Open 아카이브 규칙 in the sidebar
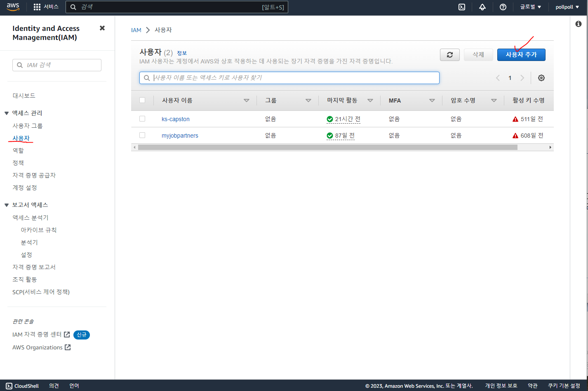588x391 pixels. point(39,230)
